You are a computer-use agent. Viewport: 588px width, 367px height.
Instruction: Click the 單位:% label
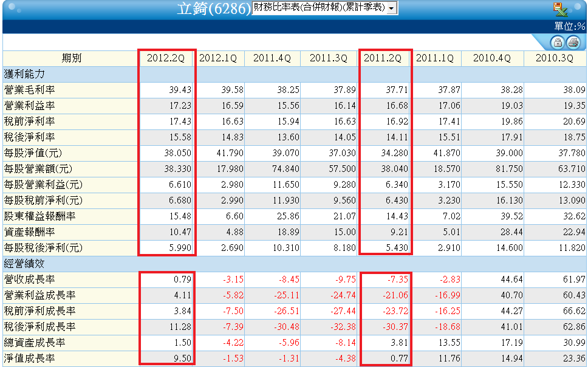569,26
